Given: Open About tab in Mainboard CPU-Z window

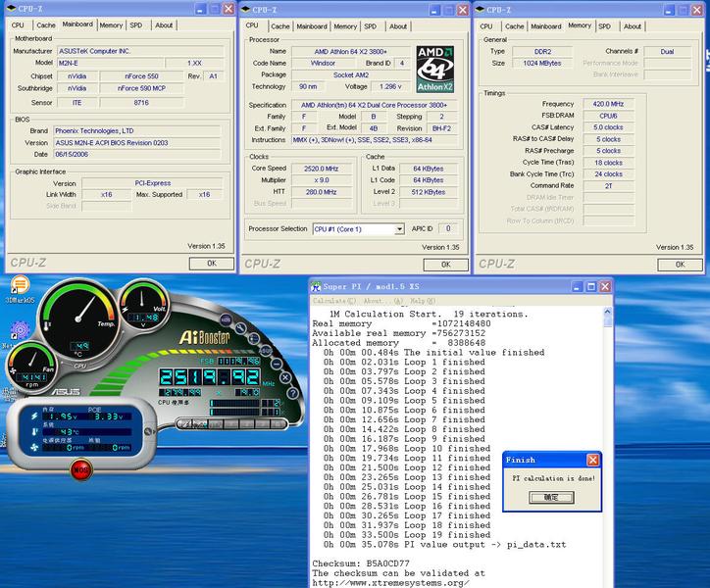Looking at the screenshot, I should coord(164,25).
